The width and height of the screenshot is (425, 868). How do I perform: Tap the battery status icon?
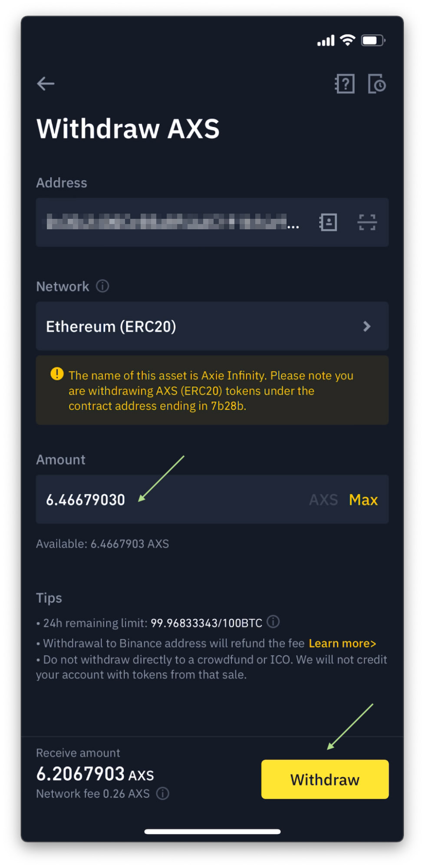click(x=373, y=40)
